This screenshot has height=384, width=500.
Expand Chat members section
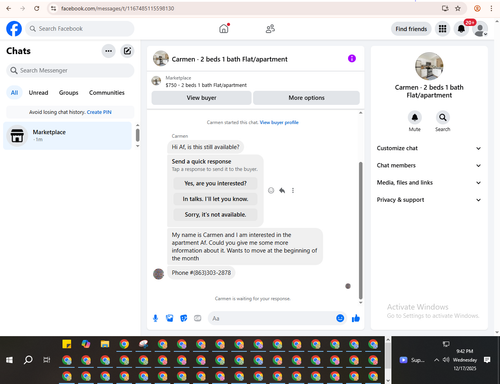point(429,166)
